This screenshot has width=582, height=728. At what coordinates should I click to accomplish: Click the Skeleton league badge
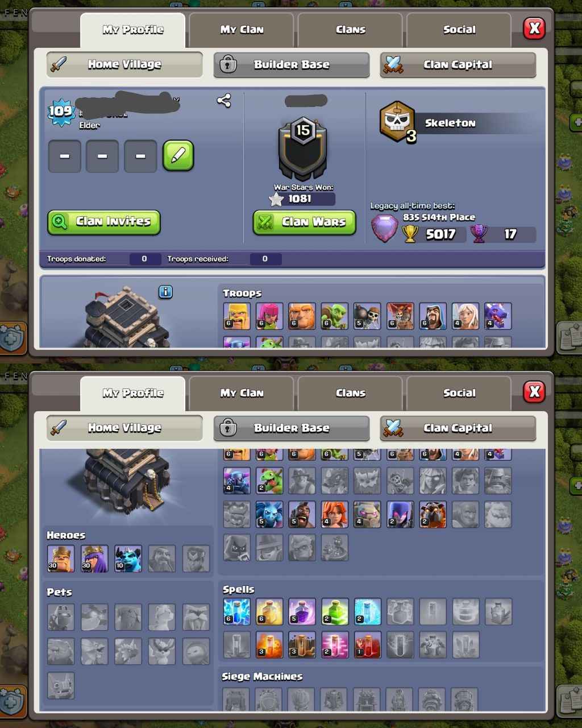coord(397,122)
